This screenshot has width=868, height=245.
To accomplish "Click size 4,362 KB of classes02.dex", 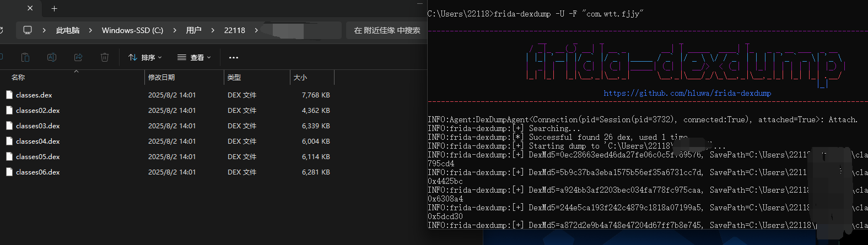I will [x=316, y=110].
